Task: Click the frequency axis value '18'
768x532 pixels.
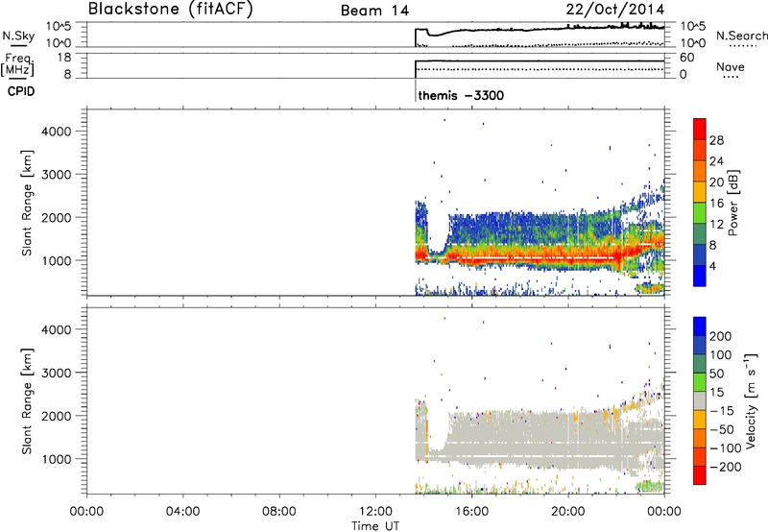Action: pos(64,58)
